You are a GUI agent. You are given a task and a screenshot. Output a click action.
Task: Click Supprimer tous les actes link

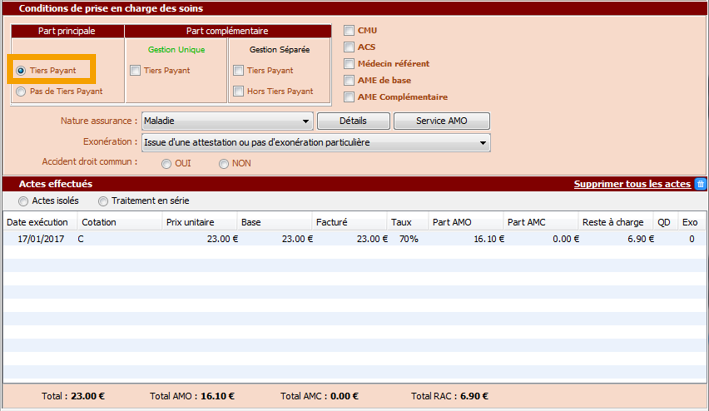(x=631, y=184)
